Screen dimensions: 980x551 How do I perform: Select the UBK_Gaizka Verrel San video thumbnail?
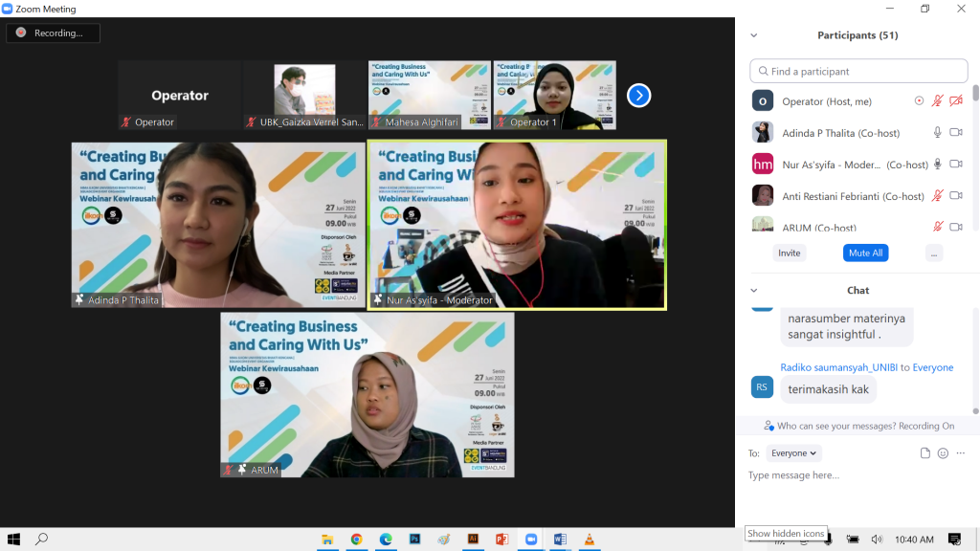(305, 95)
